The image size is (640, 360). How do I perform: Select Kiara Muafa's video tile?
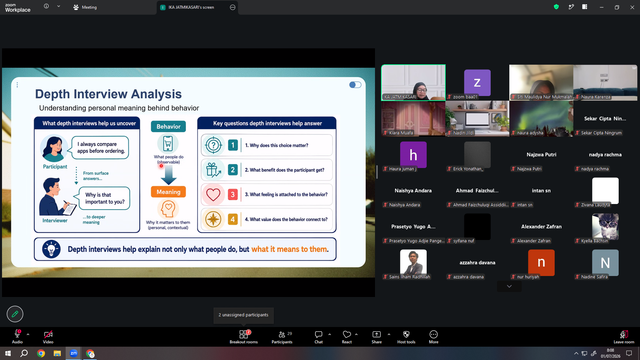pyautogui.click(x=413, y=118)
